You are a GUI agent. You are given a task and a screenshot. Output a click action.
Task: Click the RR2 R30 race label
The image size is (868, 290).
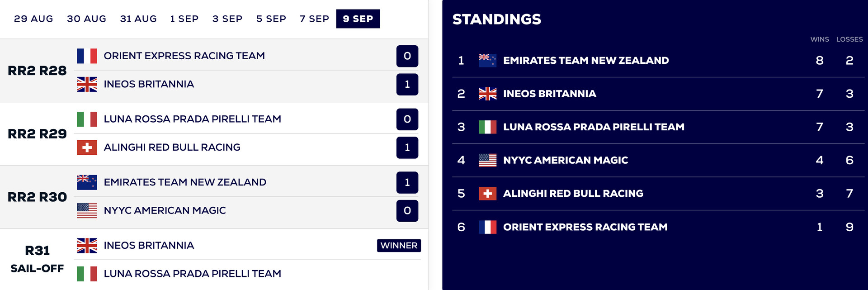[37, 197]
